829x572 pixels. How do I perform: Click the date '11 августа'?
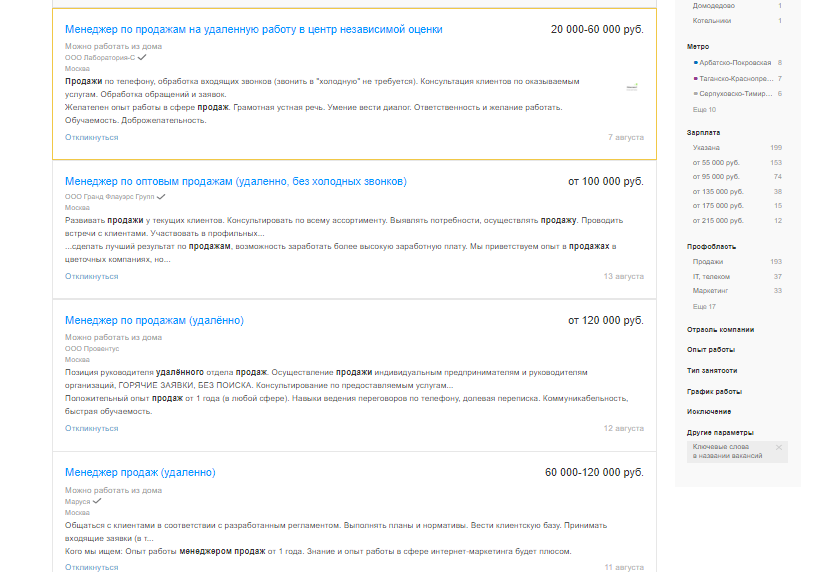tap(624, 567)
